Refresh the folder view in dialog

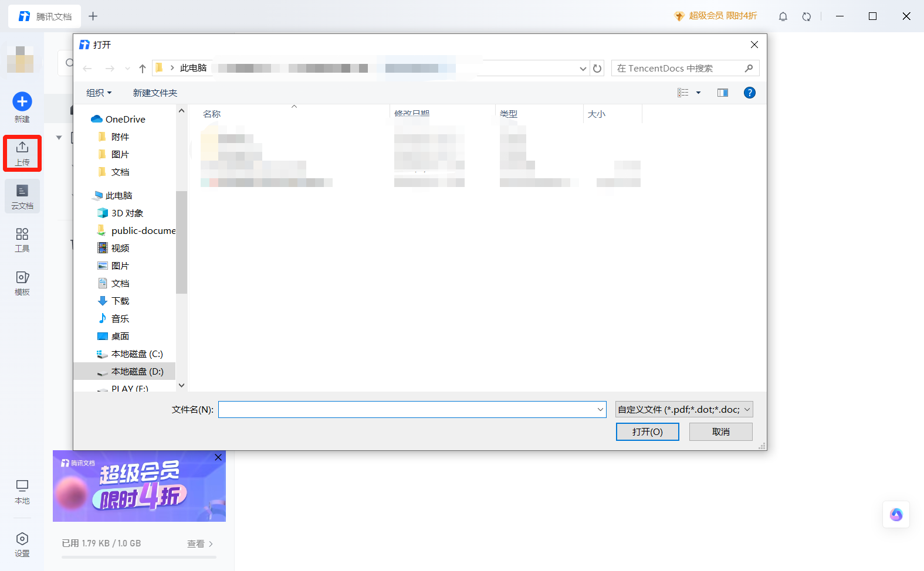point(597,69)
